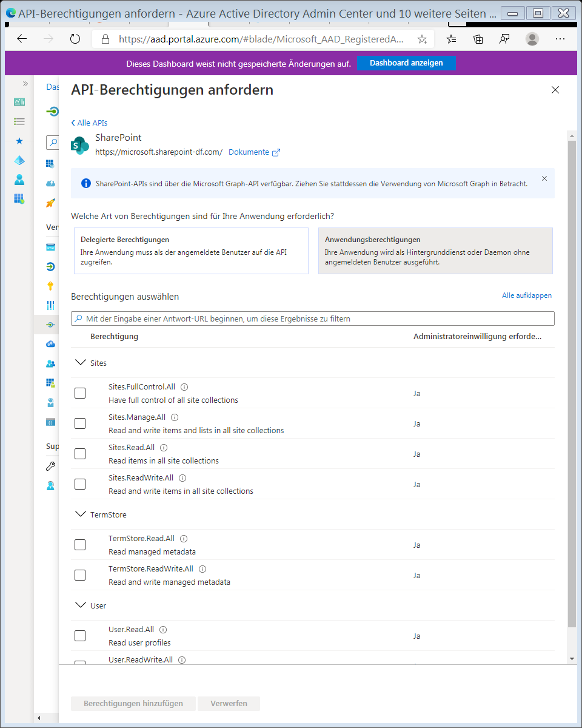The width and height of the screenshot is (582, 728).
Task: Click the Berechtigung column header
Action: coord(114,336)
